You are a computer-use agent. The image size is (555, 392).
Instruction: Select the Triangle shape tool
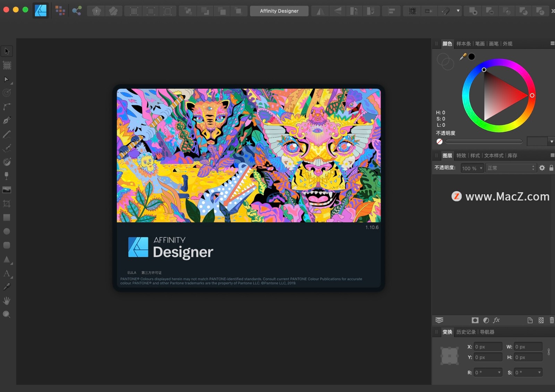(x=7, y=259)
